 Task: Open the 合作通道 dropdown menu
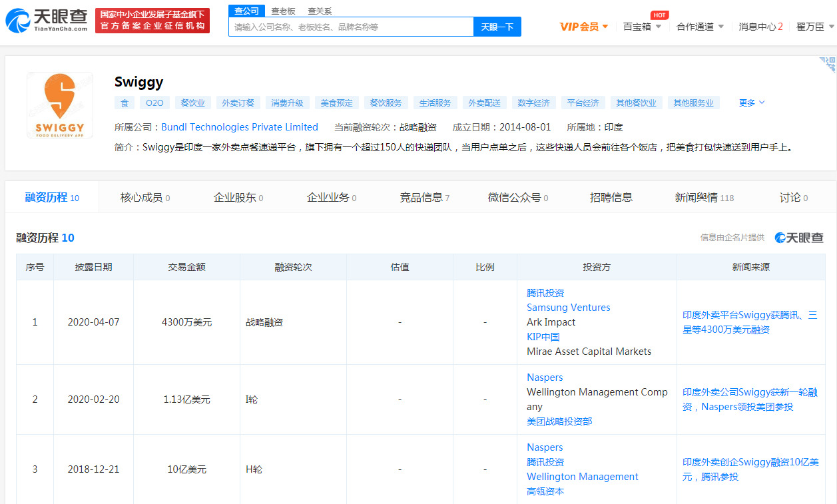(700, 27)
